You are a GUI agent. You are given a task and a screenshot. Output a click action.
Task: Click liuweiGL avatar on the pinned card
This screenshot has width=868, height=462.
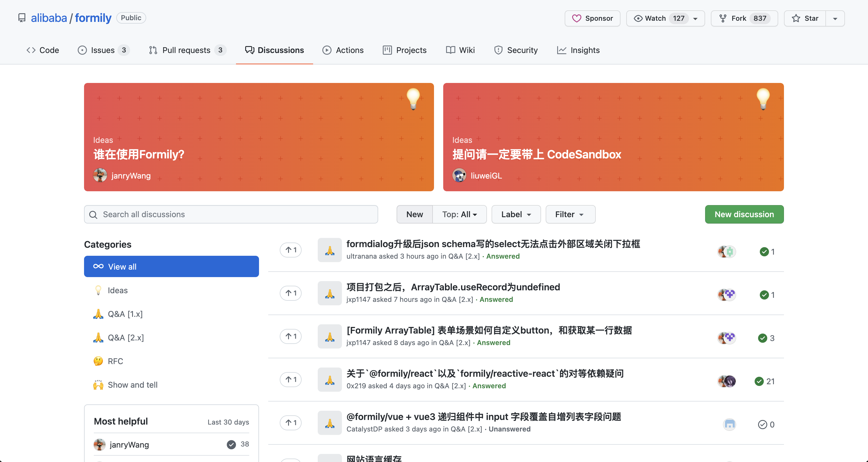459,175
